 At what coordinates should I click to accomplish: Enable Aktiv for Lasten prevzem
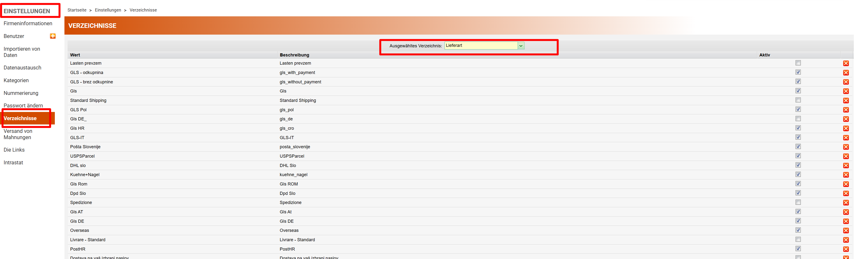click(798, 63)
